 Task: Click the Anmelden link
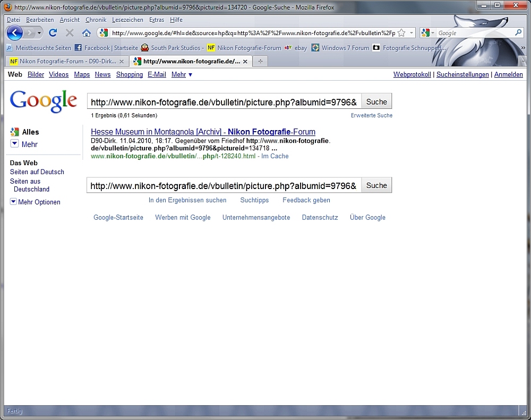[x=508, y=74]
